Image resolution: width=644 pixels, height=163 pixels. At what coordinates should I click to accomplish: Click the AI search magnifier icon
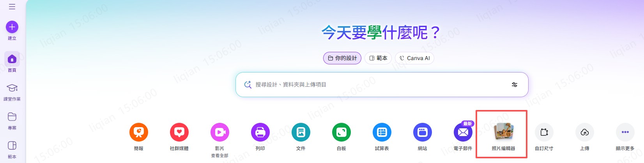[x=248, y=85]
